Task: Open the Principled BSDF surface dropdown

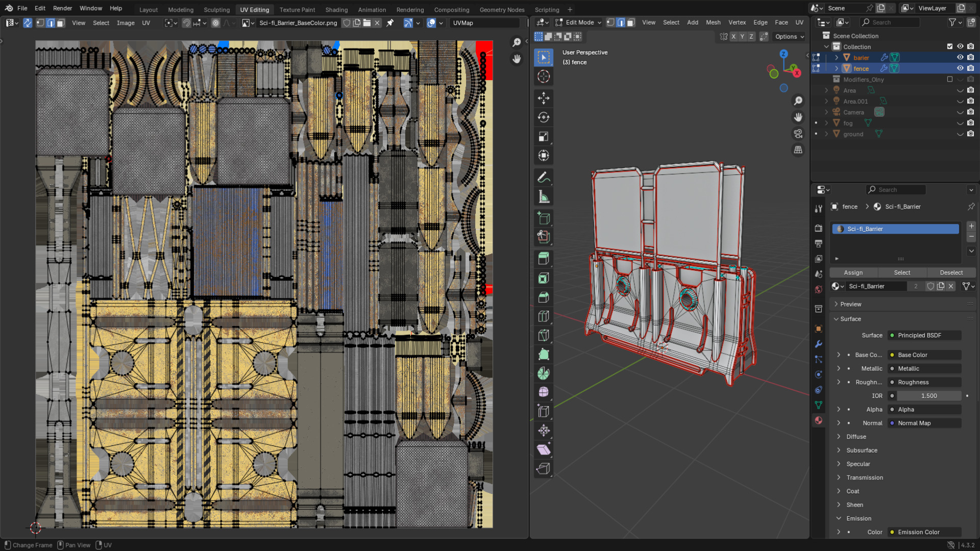Action: [x=924, y=335]
